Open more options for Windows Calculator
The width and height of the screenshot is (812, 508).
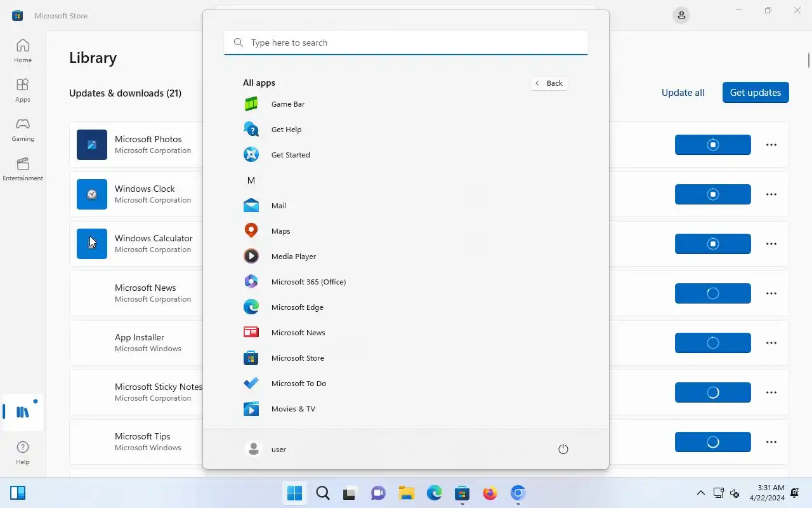coord(771,244)
